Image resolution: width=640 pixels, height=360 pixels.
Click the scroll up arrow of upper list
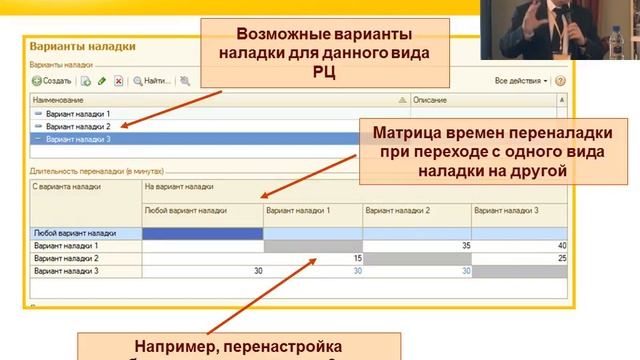[562, 100]
